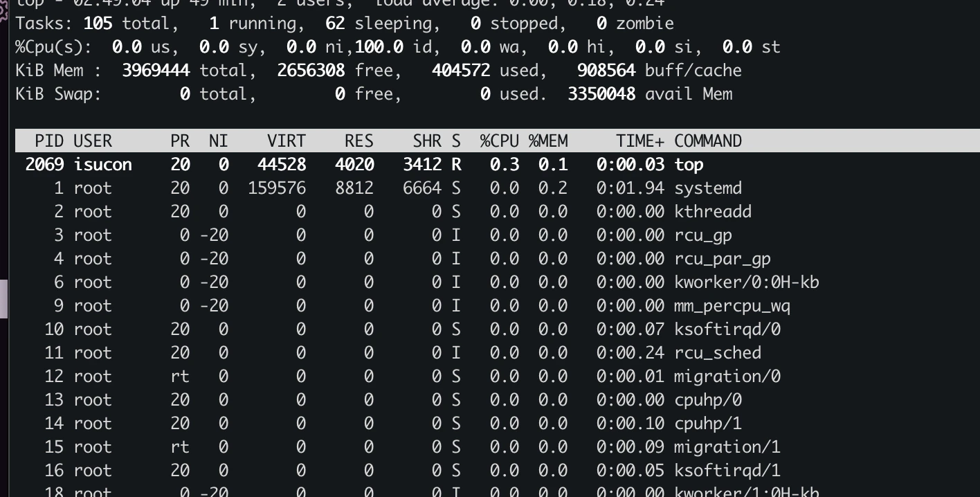Click the 'isucon' user name
Image resolution: width=980 pixels, height=497 pixels.
(103, 165)
